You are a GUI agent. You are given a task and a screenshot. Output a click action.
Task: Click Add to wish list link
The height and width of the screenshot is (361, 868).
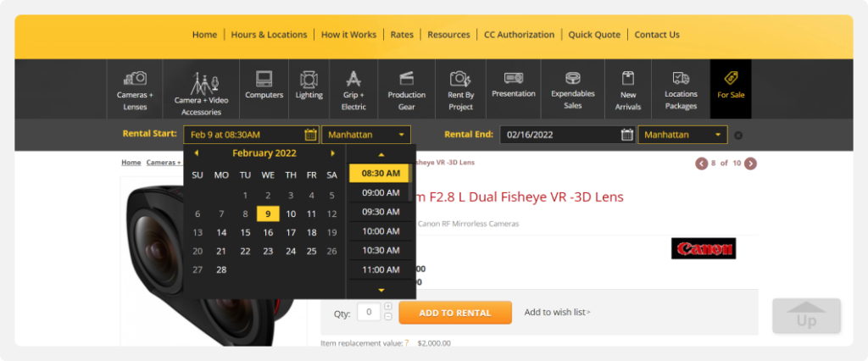click(557, 313)
